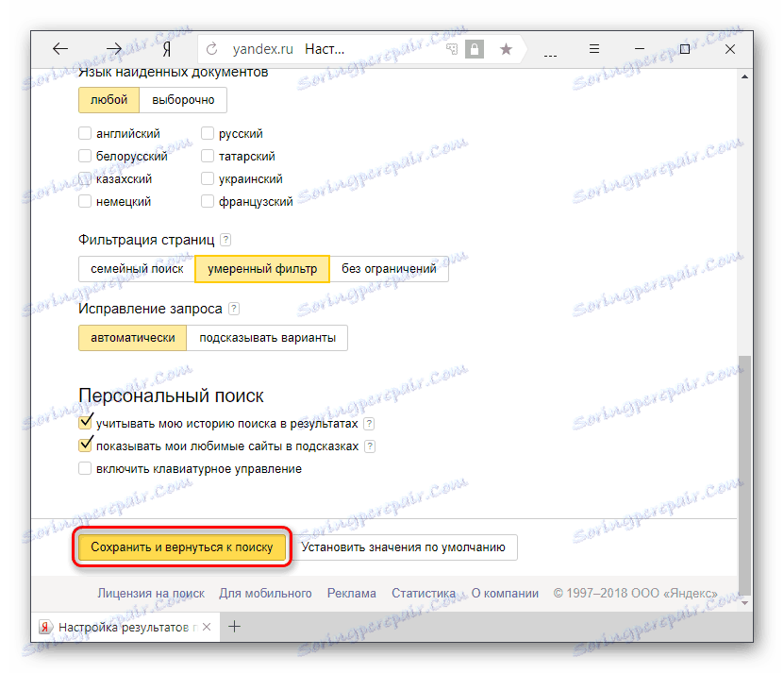Open the О компании link
Screen dimensions: 784x673
click(505, 593)
